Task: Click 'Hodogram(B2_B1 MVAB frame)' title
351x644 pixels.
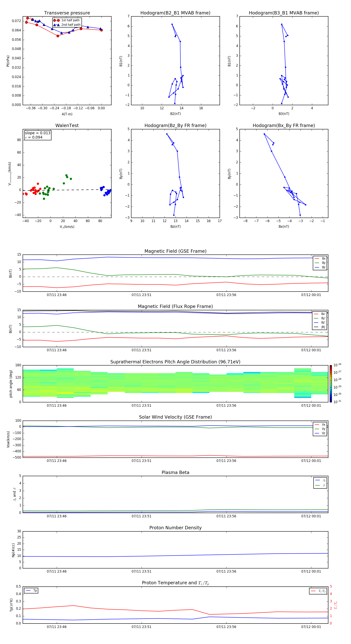Action: click(x=175, y=13)
